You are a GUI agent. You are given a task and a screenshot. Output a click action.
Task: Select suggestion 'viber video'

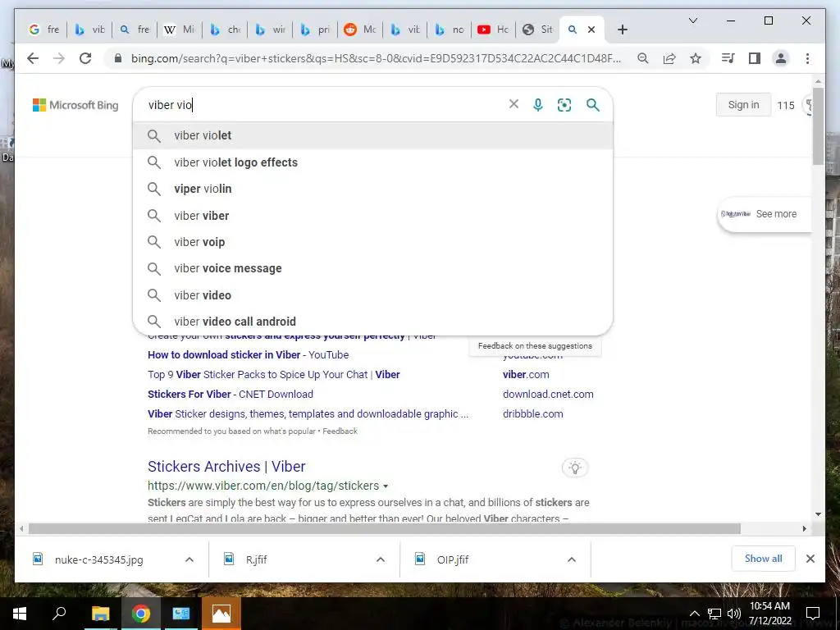click(373, 295)
